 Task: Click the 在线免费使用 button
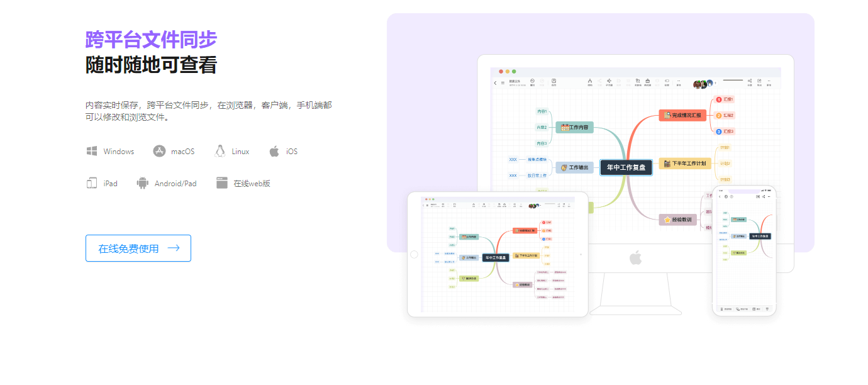(138, 248)
